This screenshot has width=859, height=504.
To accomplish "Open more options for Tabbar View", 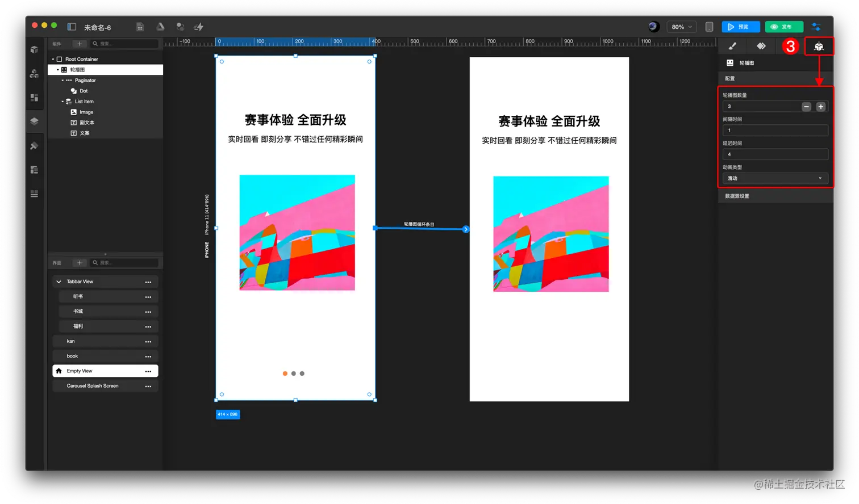I will pyautogui.click(x=148, y=282).
